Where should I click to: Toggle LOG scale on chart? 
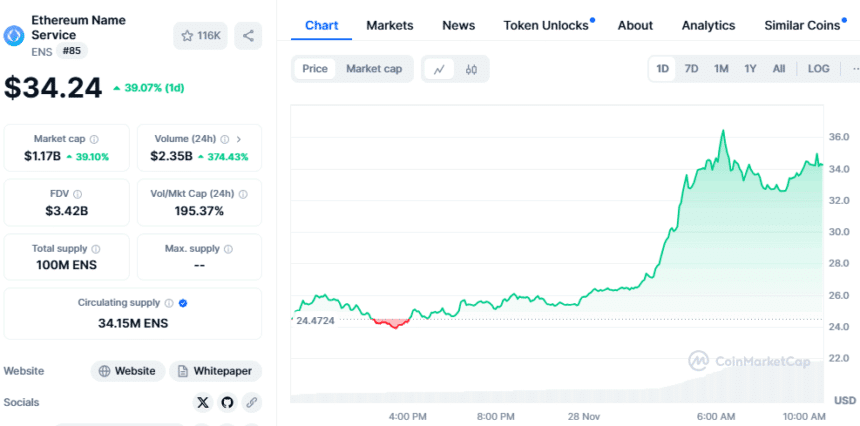point(818,69)
